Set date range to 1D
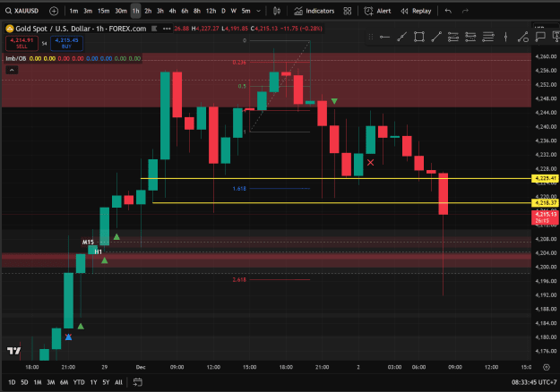The image size is (560, 392). tap(12, 382)
